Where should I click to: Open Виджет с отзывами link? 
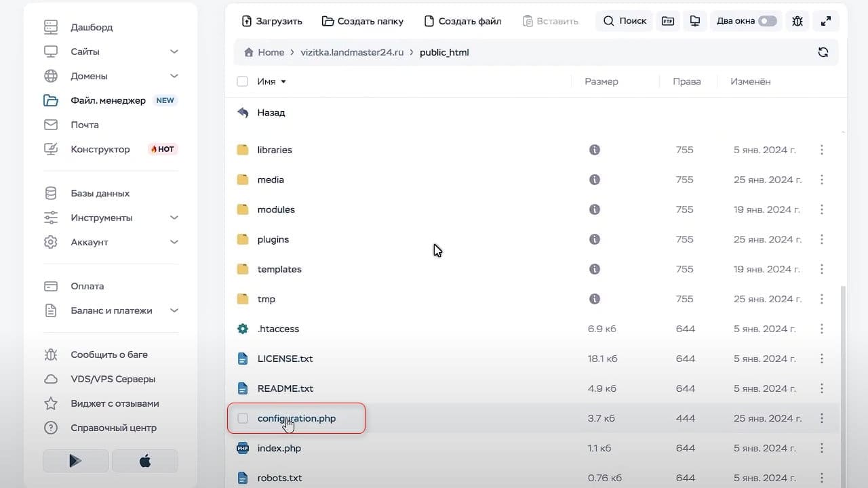tap(115, 403)
